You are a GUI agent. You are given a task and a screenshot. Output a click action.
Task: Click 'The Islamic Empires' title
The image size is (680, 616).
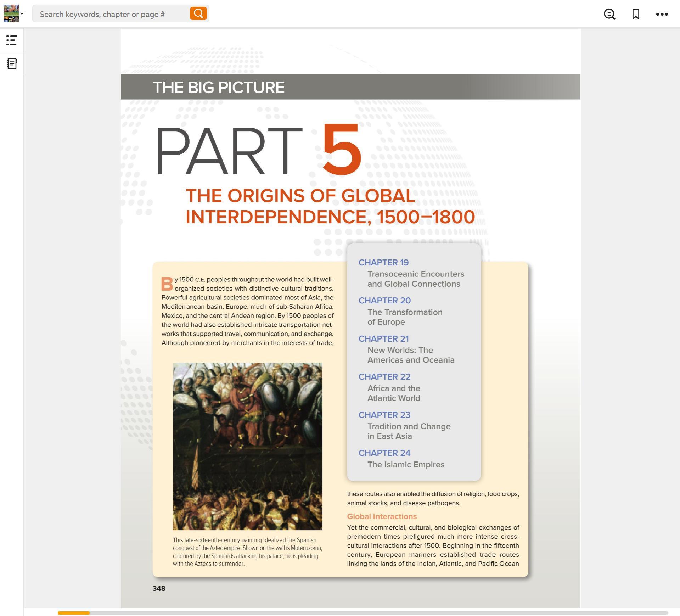406,465
